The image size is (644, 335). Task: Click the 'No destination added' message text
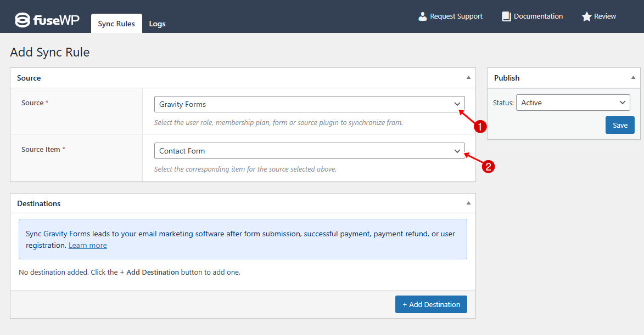coord(130,272)
